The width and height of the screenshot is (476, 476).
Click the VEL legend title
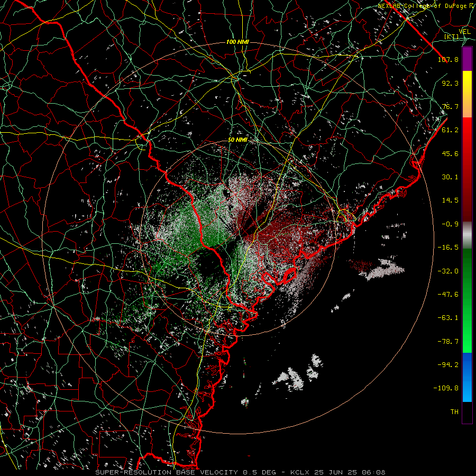click(x=465, y=32)
